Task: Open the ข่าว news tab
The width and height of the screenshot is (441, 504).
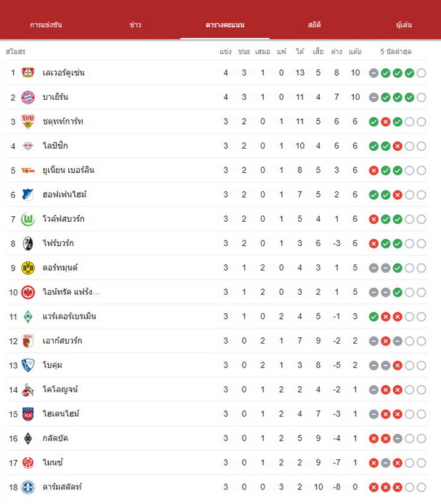Action: [x=136, y=25]
